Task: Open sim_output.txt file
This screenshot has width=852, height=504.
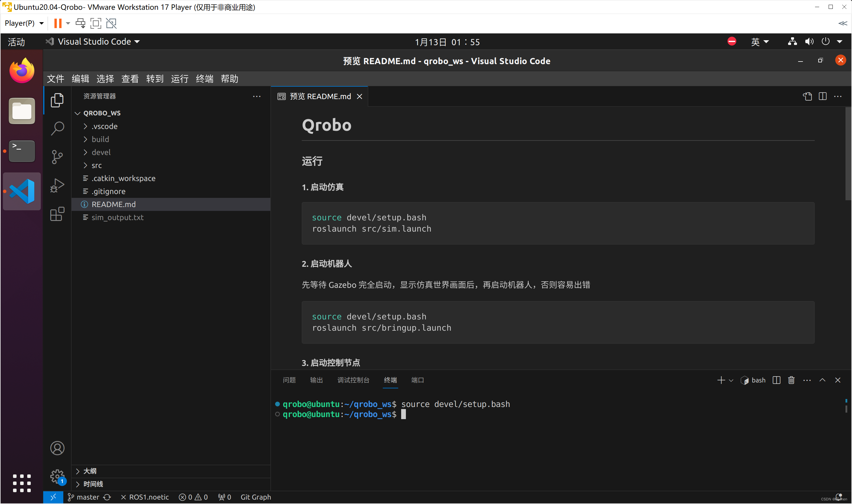Action: click(171, 218)
